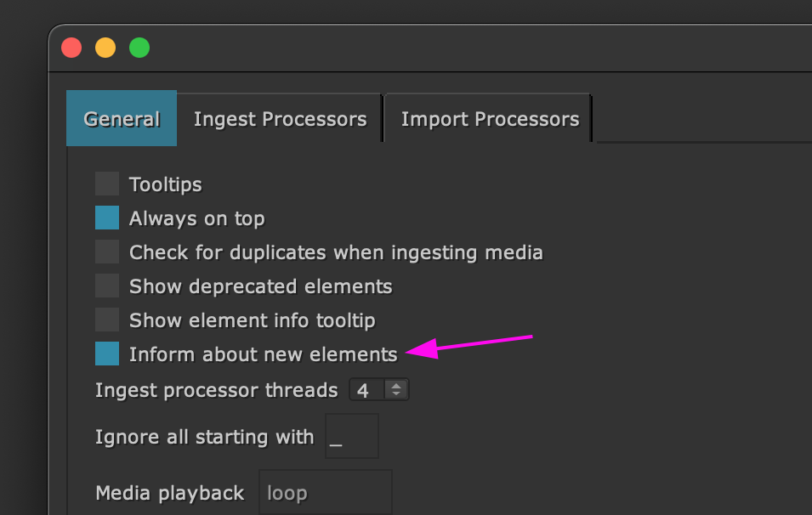Open the Ingest Processors tab
This screenshot has width=812, height=515.
point(280,119)
